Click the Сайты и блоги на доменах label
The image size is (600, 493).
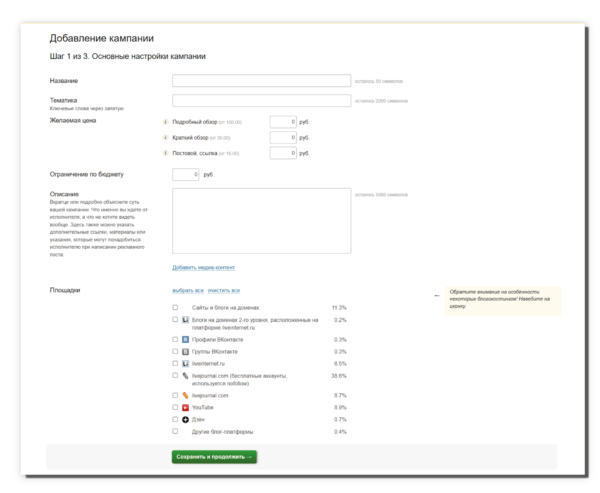point(225,308)
